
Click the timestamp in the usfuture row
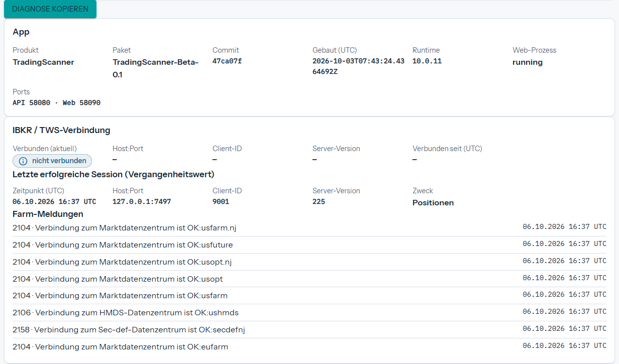(x=564, y=244)
